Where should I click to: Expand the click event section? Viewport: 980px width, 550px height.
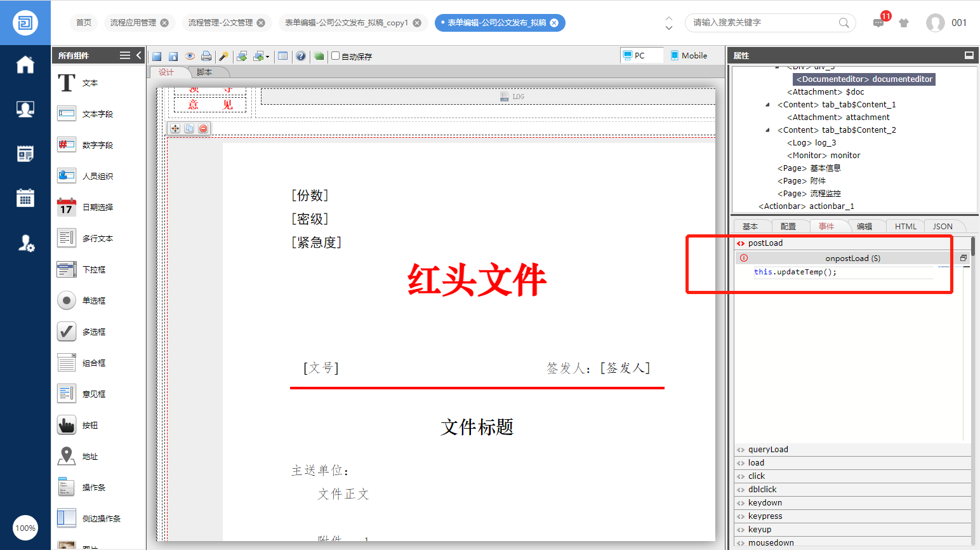[x=852, y=476]
